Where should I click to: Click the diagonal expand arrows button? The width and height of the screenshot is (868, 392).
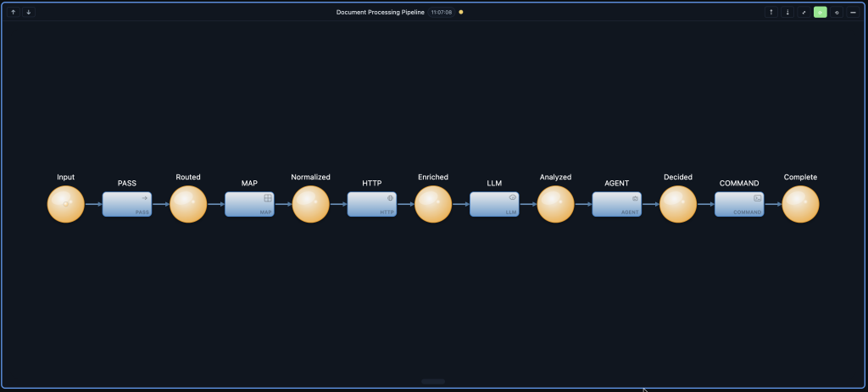(x=804, y=13)
